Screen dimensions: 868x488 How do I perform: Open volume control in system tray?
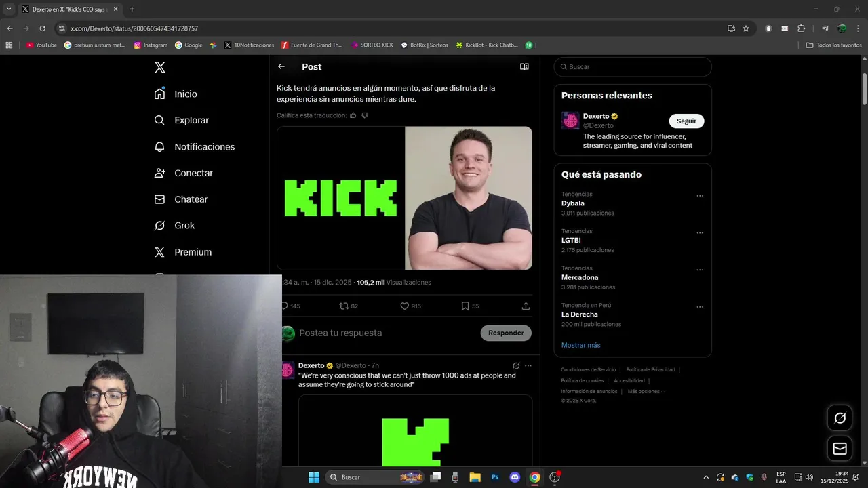click(809, 477)
